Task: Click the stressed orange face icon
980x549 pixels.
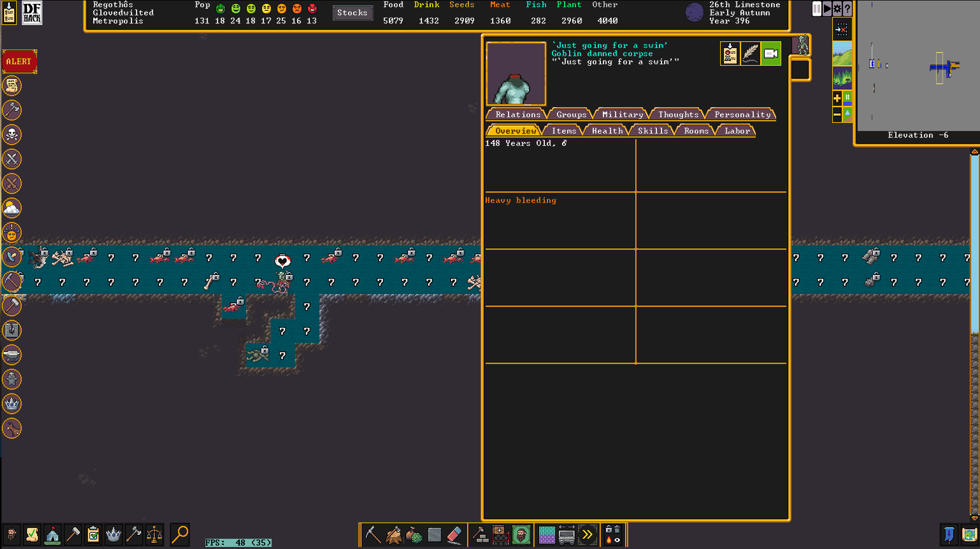Action: pos(12,232)
